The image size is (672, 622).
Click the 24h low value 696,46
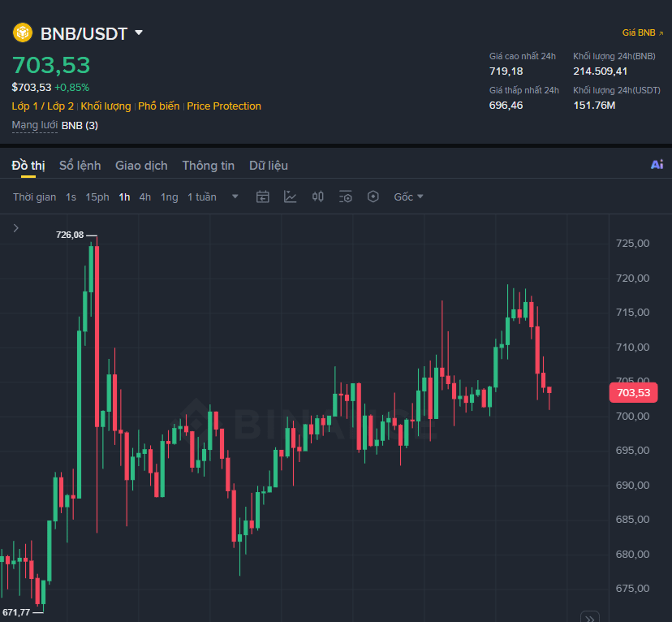(x=506, y=106)
